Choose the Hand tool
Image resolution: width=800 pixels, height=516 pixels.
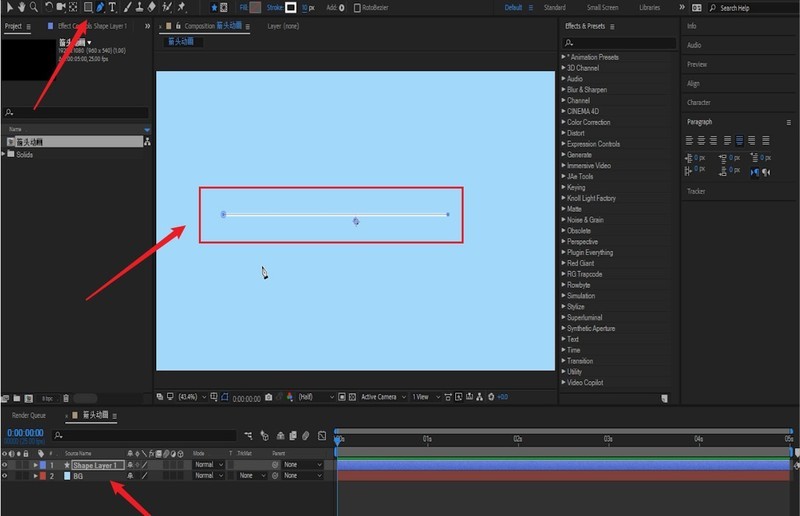point(21,7)
